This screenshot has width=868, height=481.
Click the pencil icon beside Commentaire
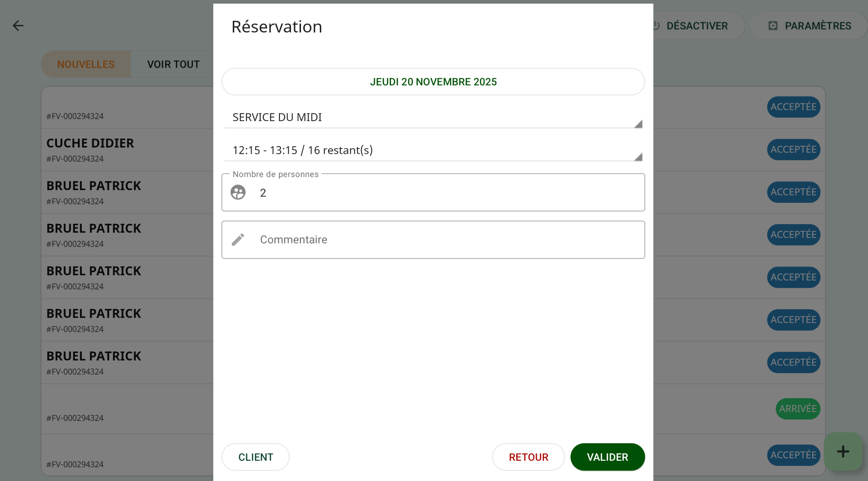238,239
